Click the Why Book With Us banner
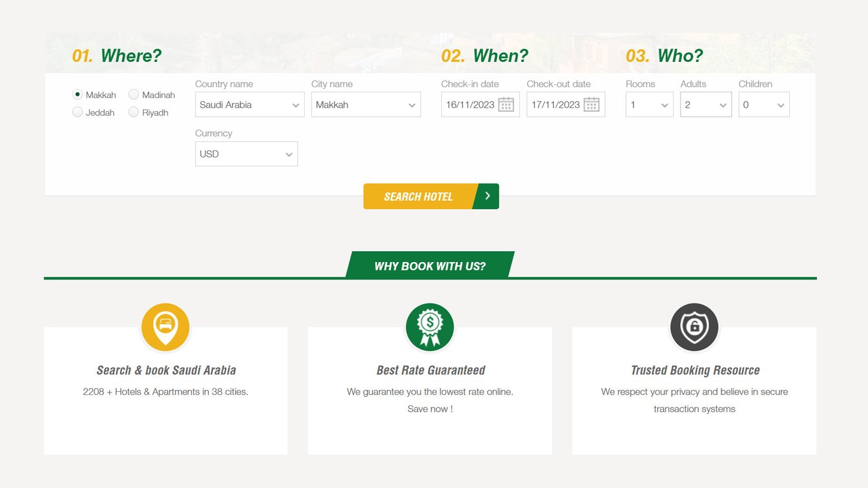 430,265
